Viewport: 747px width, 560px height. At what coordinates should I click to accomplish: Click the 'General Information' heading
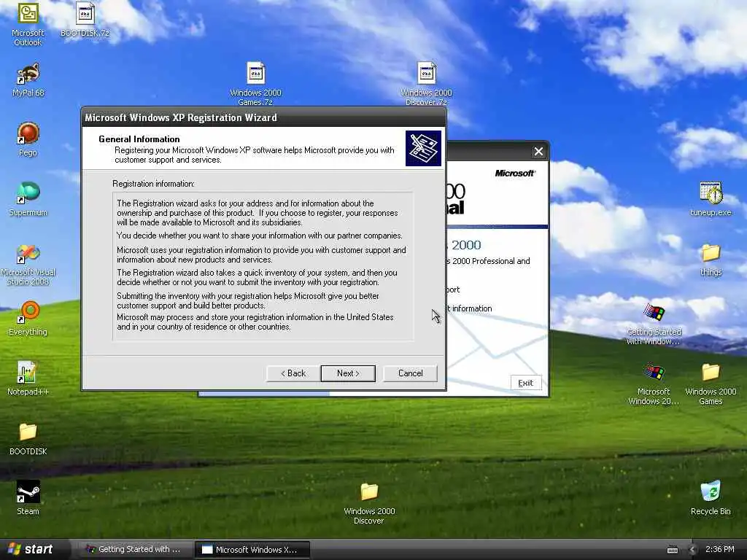pos(139,139)
